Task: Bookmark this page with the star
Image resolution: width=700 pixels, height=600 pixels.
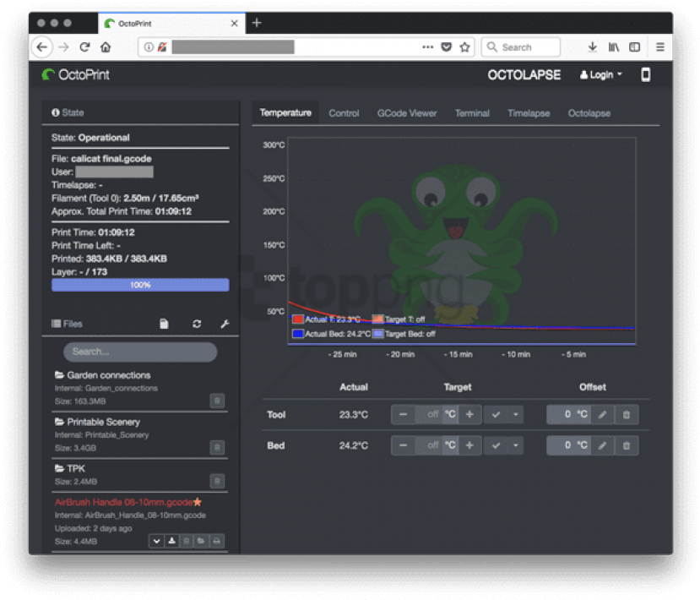Action: pos(464,47)
